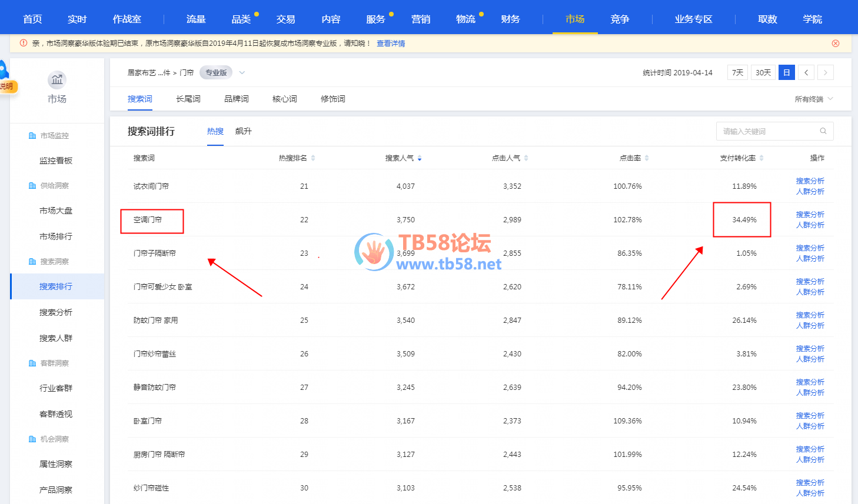The height and width of the screenshot is (504, 858).
Task: Sort by 点击人气 column sort icon
Action: click(x=526, y=158)
